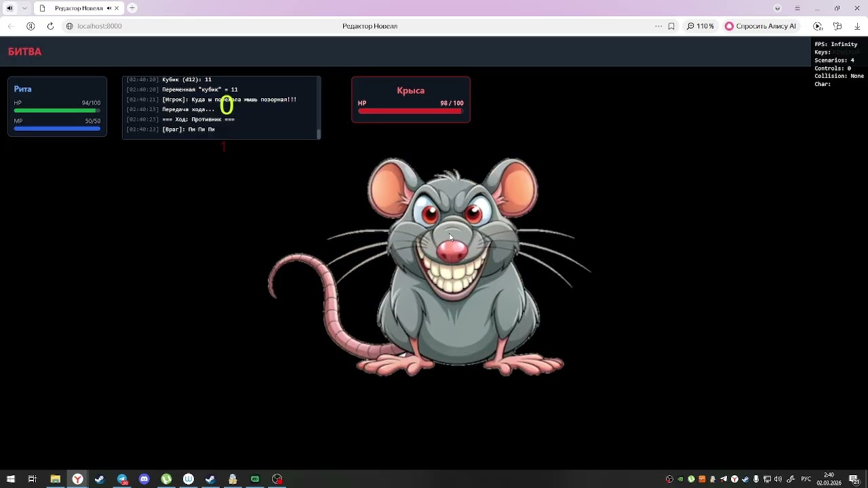Click log line Переменная "кубик" = 11
The image size is (868, 488).
200,89
